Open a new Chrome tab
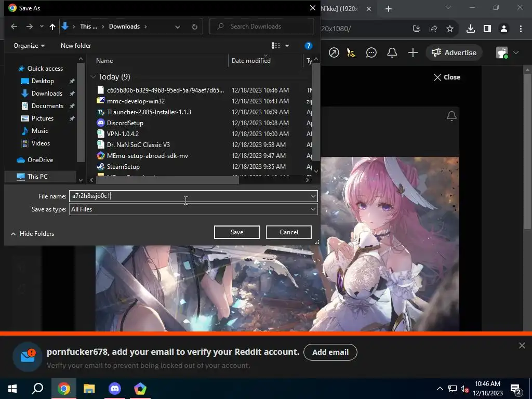 coord(389,9)
